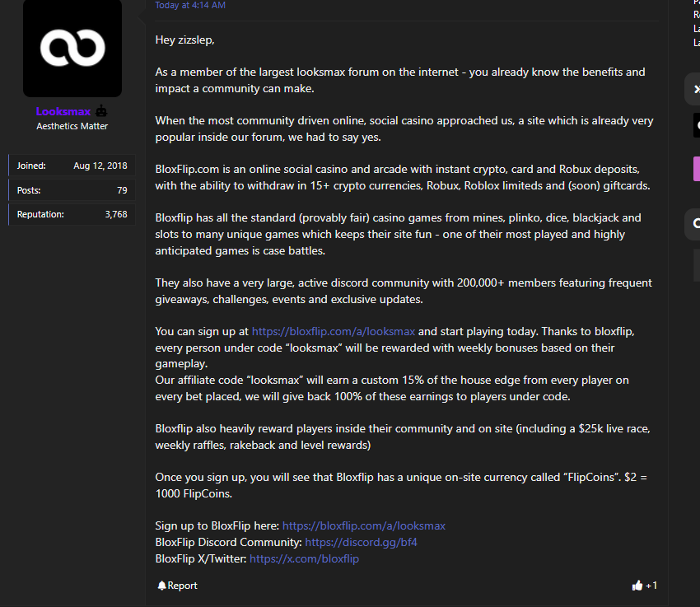Click the Posts count of 79
The height and width of the screenshot is (607, 700).
pos(122,190)
